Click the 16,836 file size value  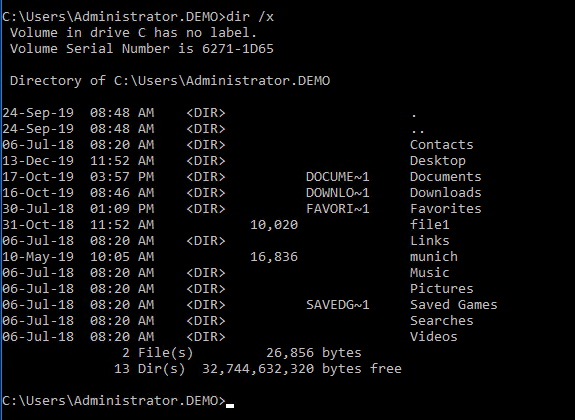tap(274, 256)
